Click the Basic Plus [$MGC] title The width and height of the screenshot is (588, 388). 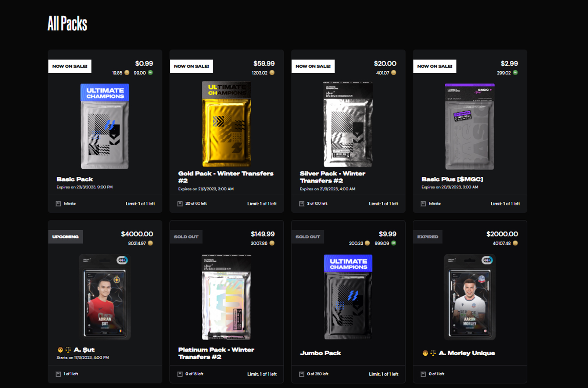pyautogui.click(x=452, y=179)
